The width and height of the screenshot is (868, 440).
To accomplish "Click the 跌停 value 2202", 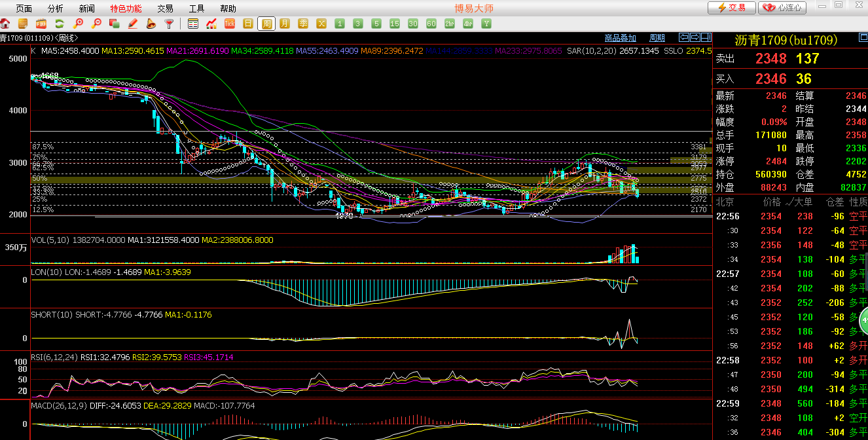I will tap(856, 161).
